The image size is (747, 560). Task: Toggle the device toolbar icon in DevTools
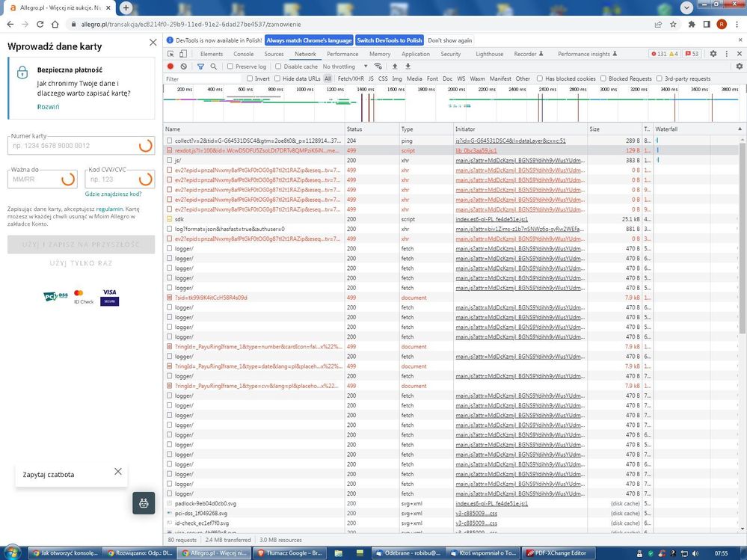coord(183,54)
